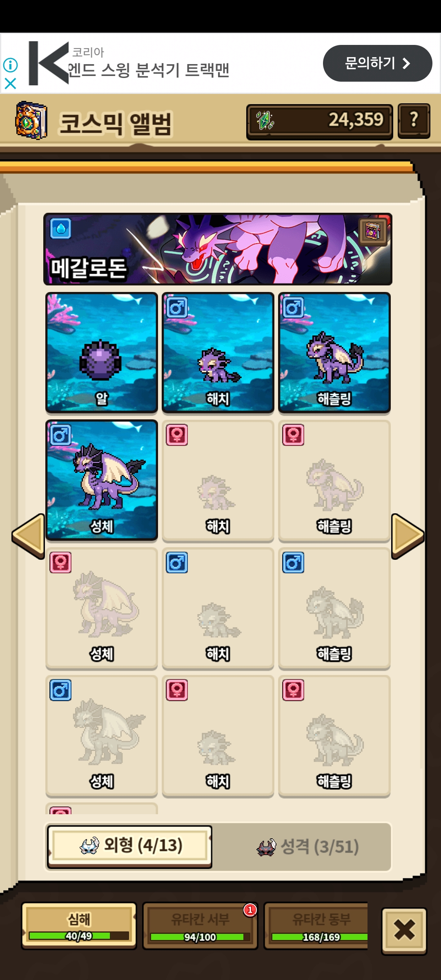Select the unlocked male 해치 thumbnail
The image size is (441, 980).
218,352
